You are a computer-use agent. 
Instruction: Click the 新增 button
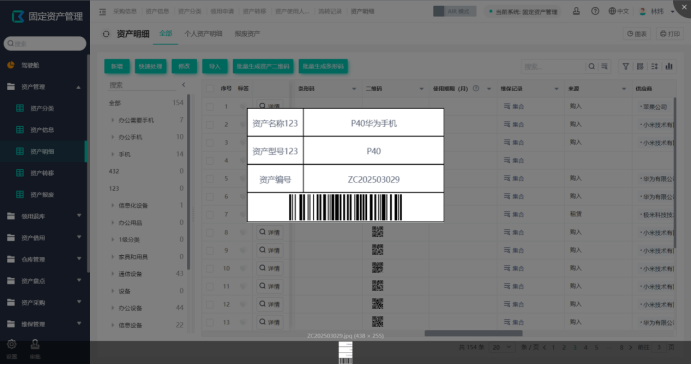tap(117, 66)
